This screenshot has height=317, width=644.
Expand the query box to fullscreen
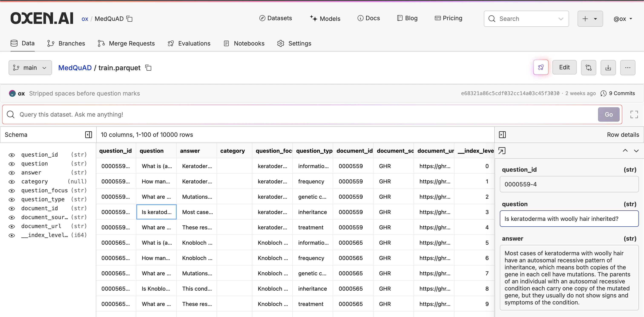tap(634, 114)
